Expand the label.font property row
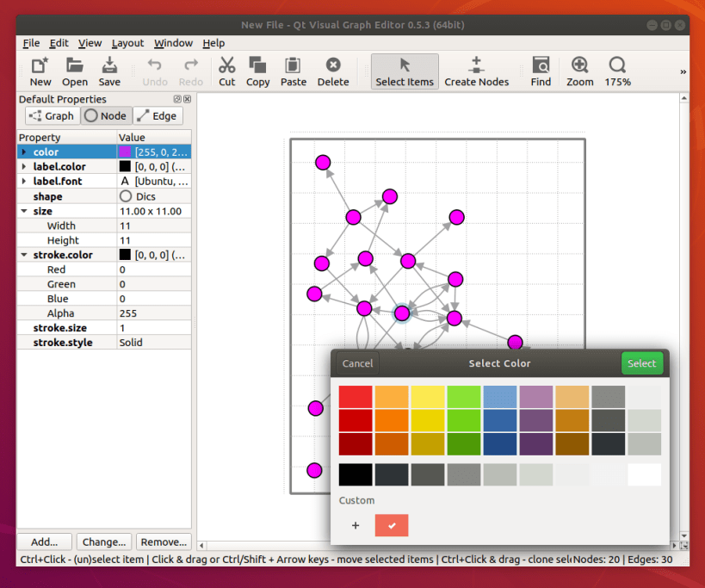This screenshot has height=588, width=705. pyautogui.click(x=24, y=181)
